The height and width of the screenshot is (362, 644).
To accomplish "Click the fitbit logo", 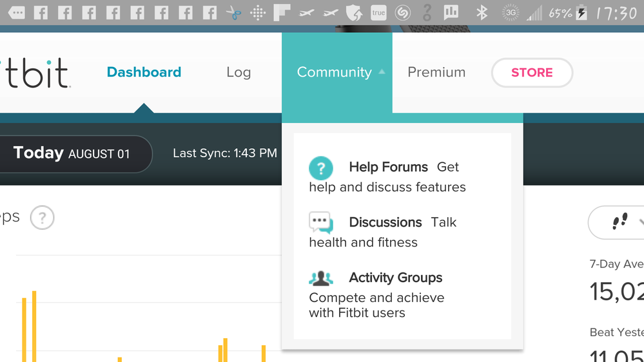I will tap(35, 73).
